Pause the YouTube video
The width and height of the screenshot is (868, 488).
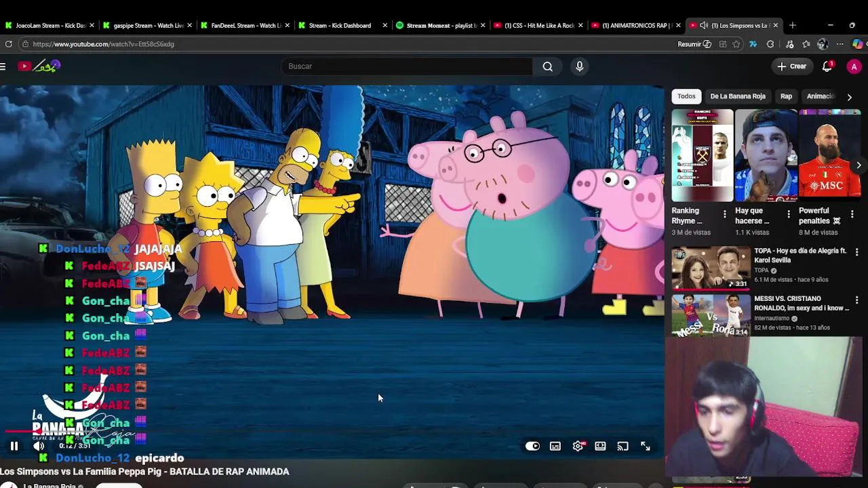point(14,446)
